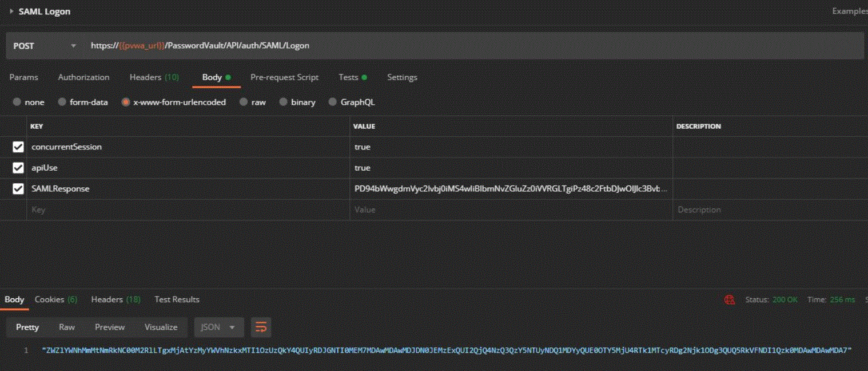Uncheck the SAMLResponse body parameter

pos(18,188)
